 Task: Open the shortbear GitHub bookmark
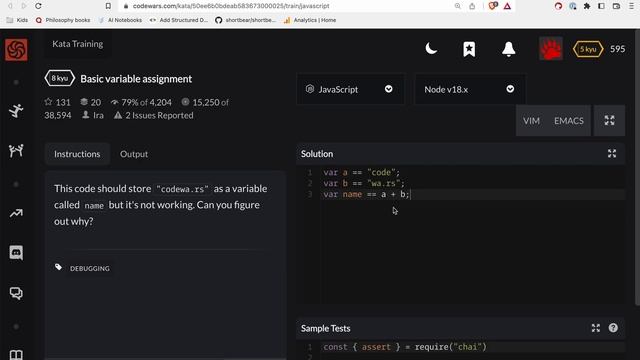(245, 20)
